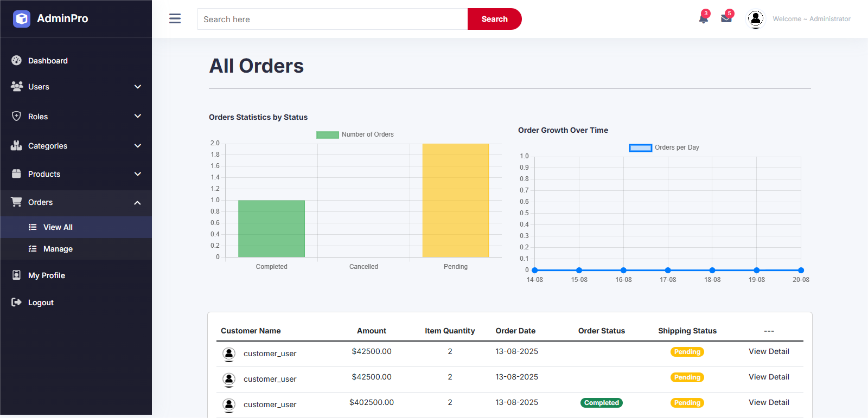Click the yellow Pending bar in chart
This screenshot has width=868, height=418.
456,201
